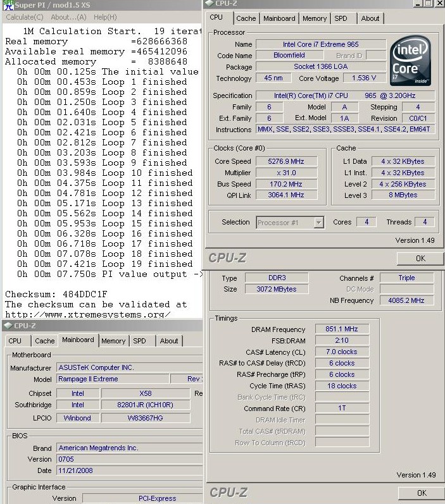Click the BIOS Brand value American Megatrends Inc.
445x504 pixels.
click(129, 448)
